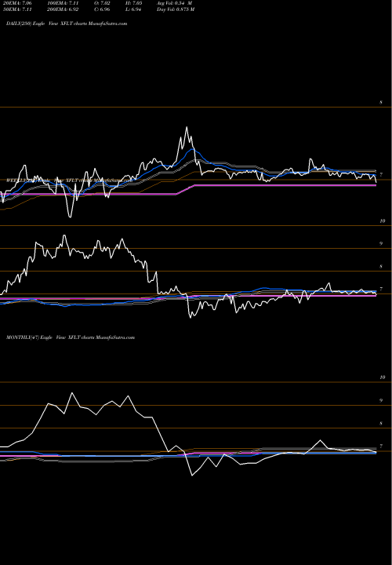Click the 50EMA: 7.11 value
The image size is (392, 565).
point(16,9)
